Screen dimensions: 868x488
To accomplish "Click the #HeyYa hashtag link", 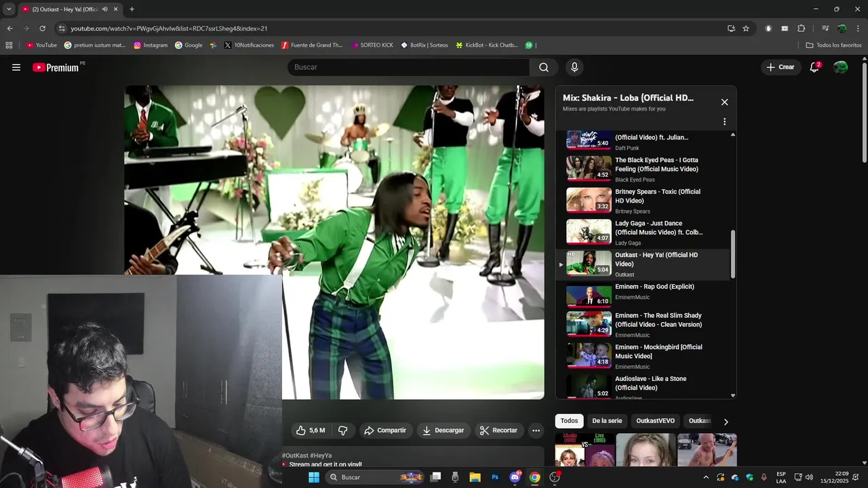I will click(x=321, y=455).
